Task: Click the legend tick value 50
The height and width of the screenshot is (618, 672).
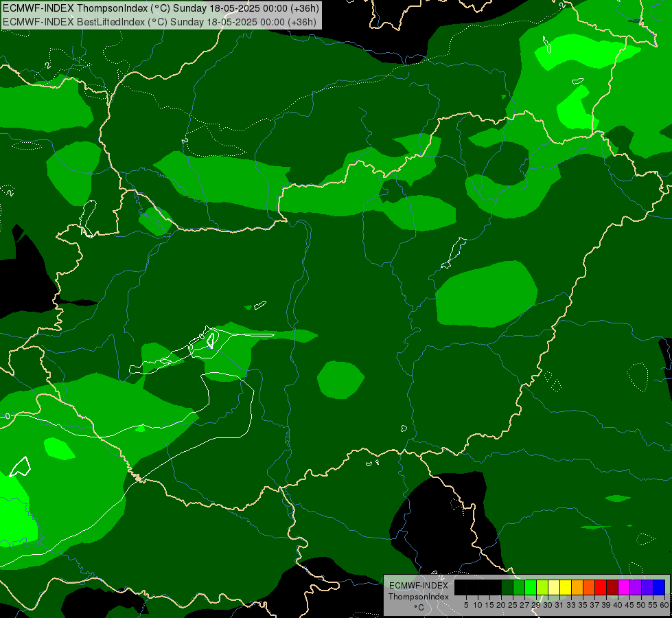Action: [641, 605]
